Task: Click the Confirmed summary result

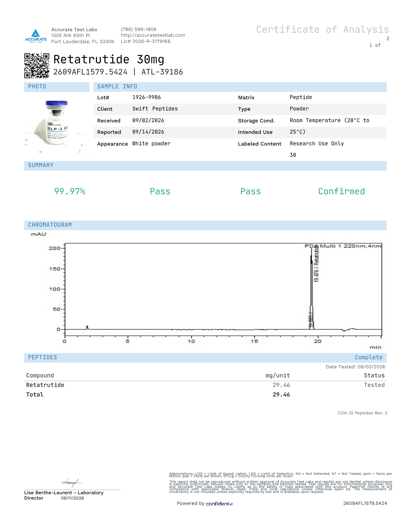Action: (342, 191)
